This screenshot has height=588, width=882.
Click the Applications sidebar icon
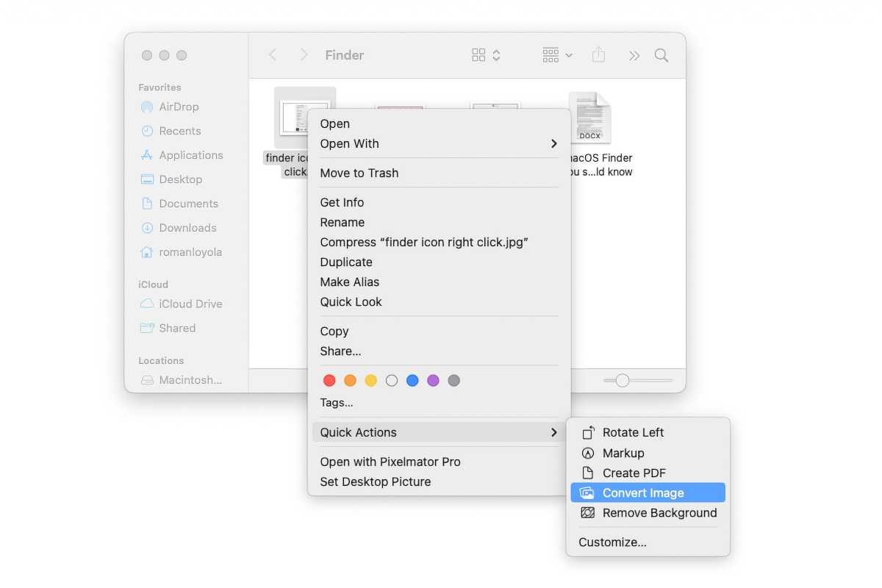[x=147, y=155]
